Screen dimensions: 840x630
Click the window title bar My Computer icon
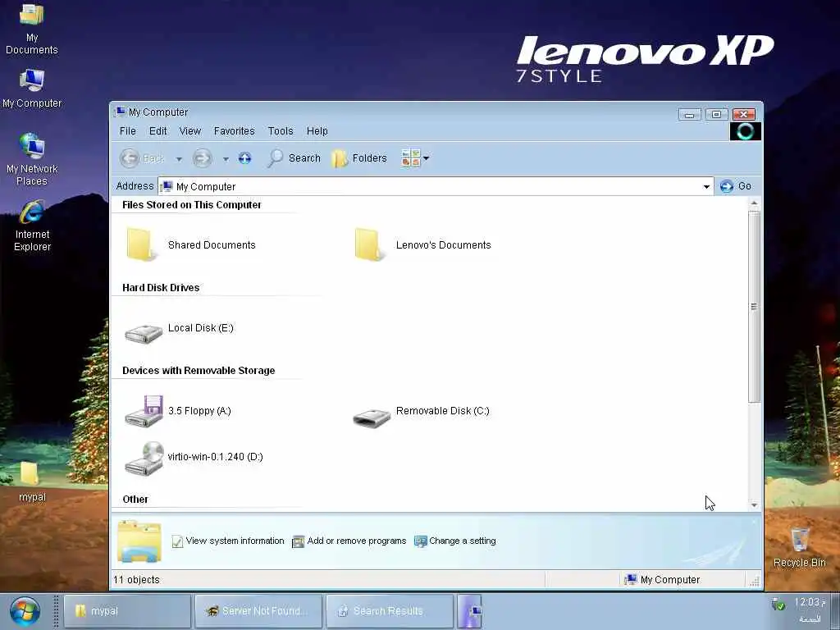pos(120,112)
